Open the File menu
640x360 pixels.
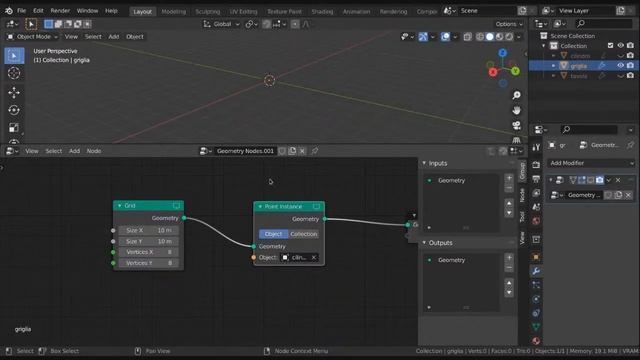point(21,11)
